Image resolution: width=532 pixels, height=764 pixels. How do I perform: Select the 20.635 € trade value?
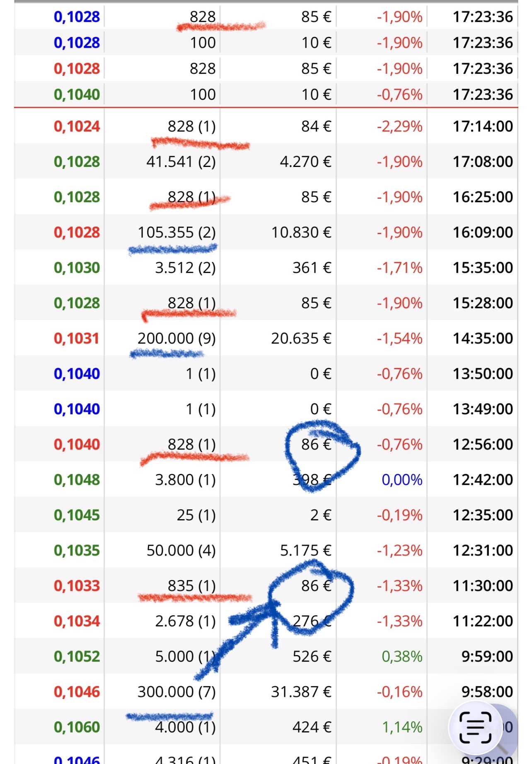pos(301,338)
